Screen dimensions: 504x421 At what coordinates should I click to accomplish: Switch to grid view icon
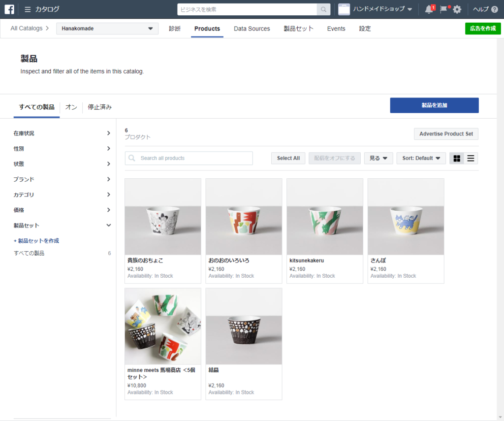pyautogui.click(x=457, y=158)
